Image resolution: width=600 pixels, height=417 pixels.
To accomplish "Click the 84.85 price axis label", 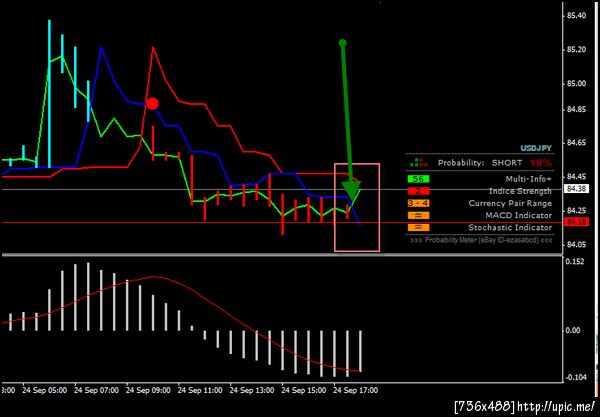I will [576, 110].
